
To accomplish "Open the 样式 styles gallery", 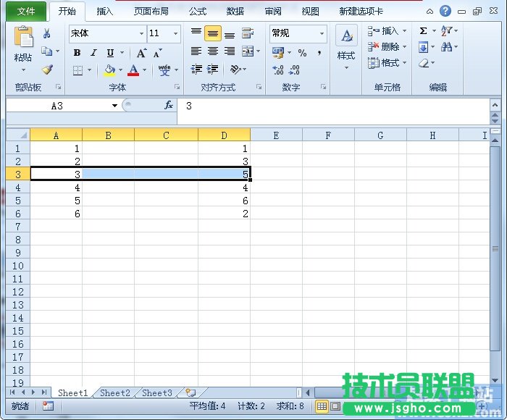I will pyautogui.click(x=346, y=47).
